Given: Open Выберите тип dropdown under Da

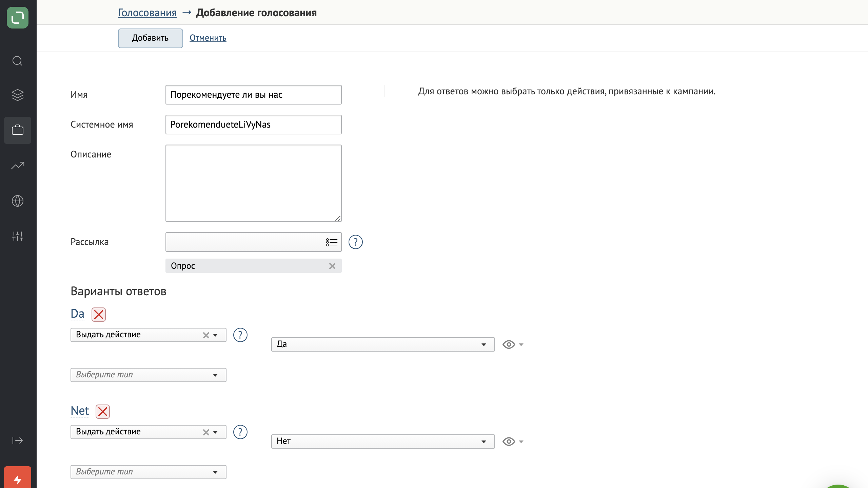Looking at the screenshot, I should pos(148,375).
